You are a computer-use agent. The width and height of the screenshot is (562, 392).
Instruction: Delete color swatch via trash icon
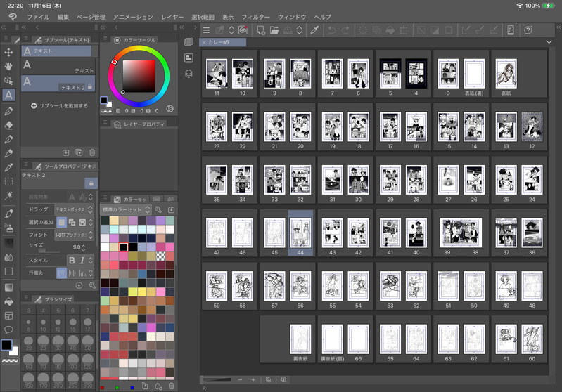(x=172, y=386)
